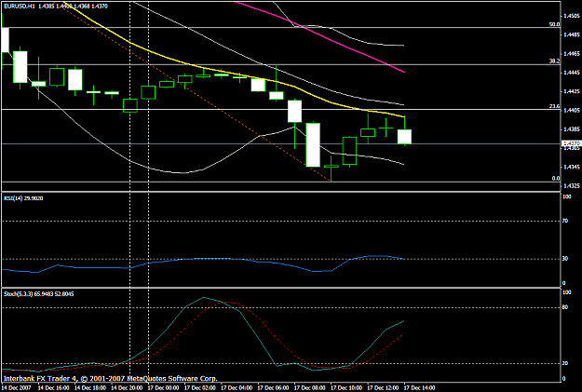Click the 1.4425 price axis label

[x=571, y=91]
